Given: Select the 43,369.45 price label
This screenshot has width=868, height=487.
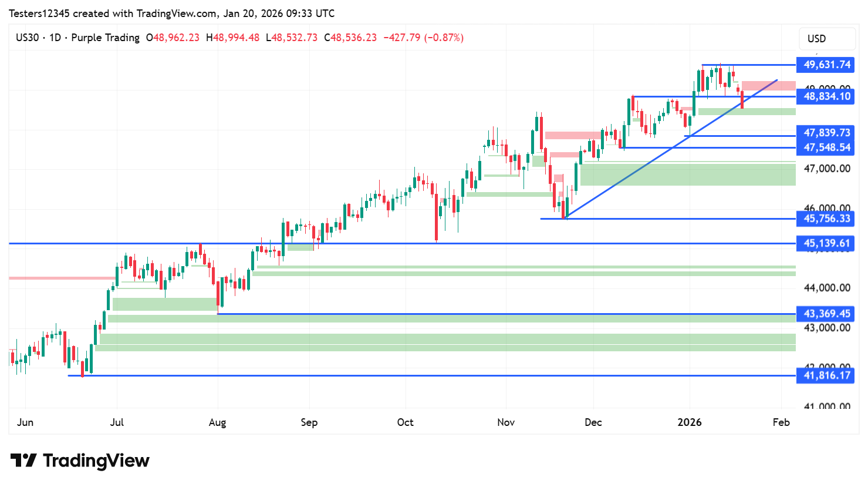Looking at the screenshot, I should pos(826,314).
